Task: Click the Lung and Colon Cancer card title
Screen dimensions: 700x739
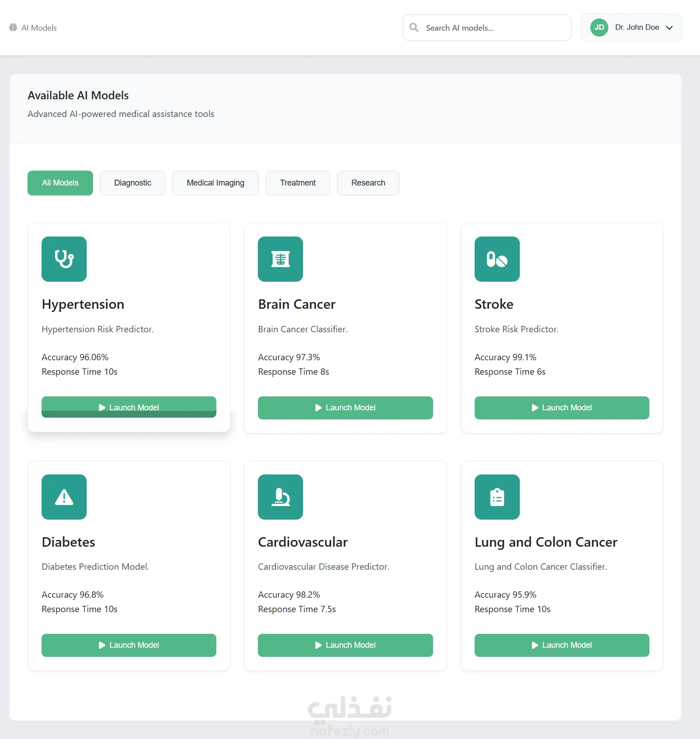Action: [x=546, y=542]
